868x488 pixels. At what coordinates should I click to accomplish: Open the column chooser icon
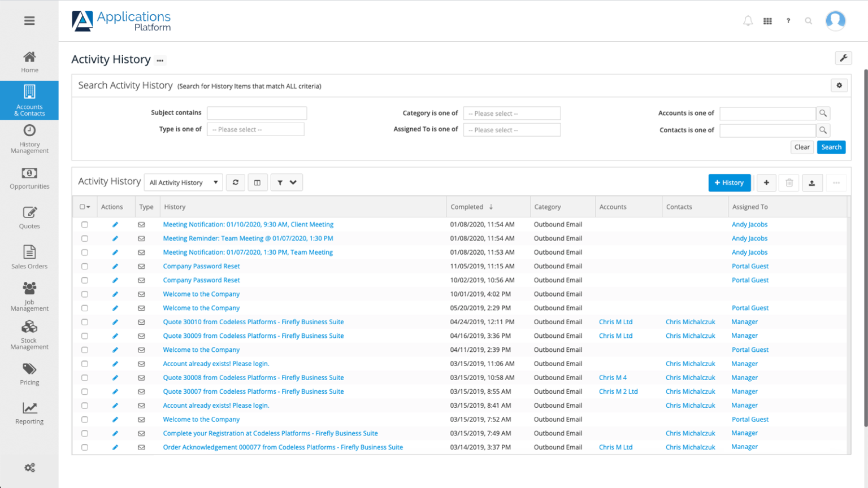[x=258, y=182]
